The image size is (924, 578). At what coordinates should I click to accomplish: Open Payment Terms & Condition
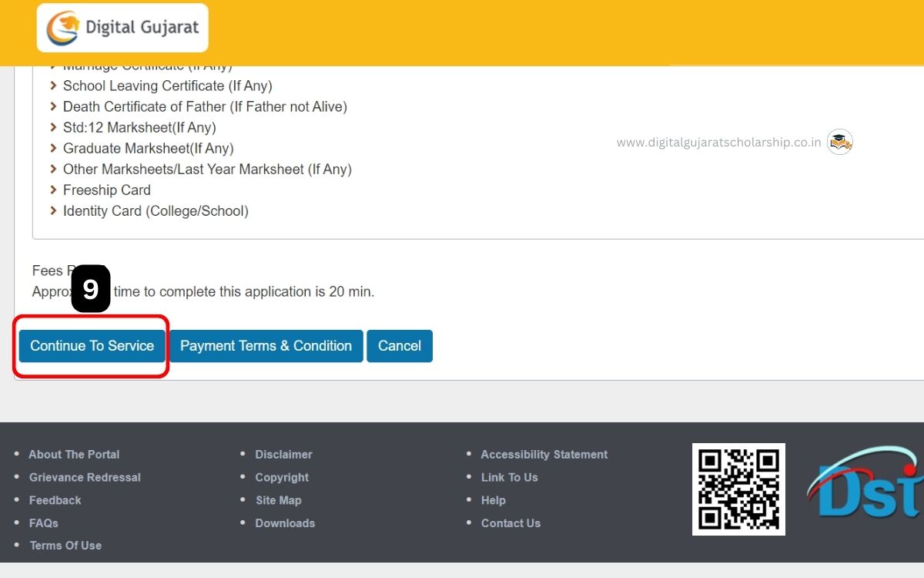click(x=266, y=345)
